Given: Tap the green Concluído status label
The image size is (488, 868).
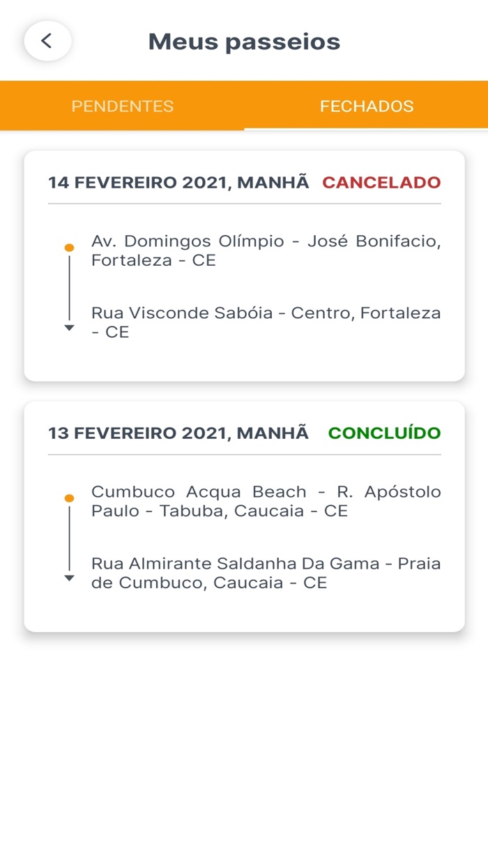Looking at the screenshot, I should pyautogui.click(x=384, y=433).
